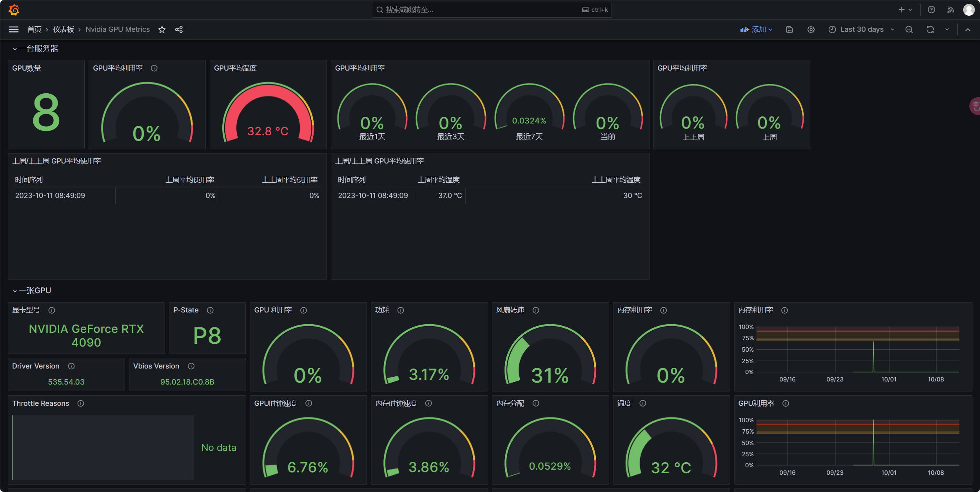Open refresh interval dropdown arrow
Image resolution: width=980 pixels, height=492 pixels.
click(947, 29)
